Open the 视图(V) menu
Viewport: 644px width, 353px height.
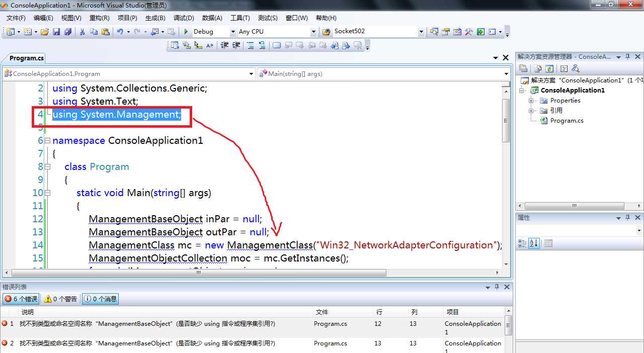[71, 18]
